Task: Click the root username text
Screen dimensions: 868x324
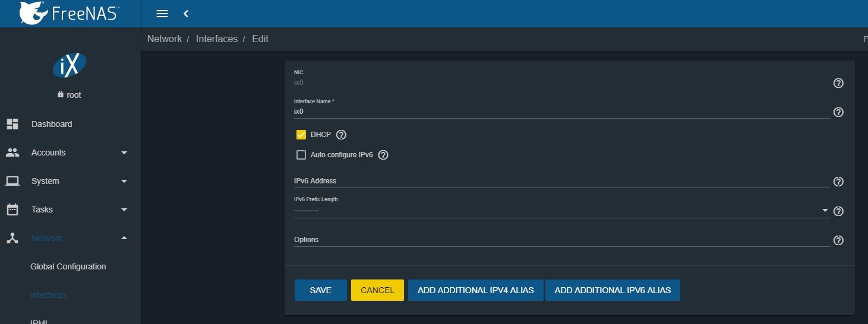Action: pyautogui.click(x=74, y=95)
